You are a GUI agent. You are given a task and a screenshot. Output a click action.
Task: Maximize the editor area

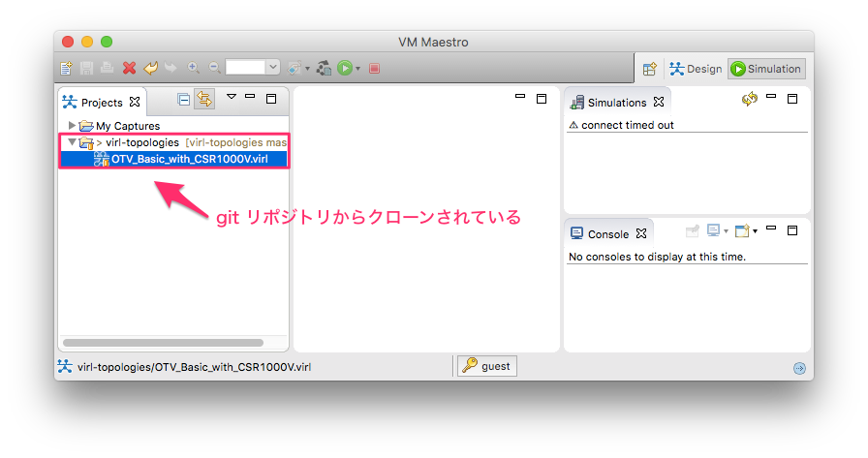coord(542,99)
